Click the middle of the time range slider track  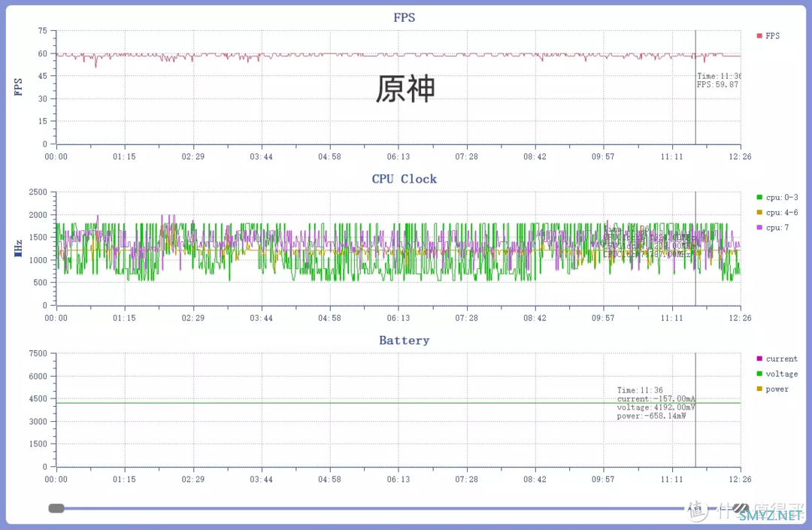coord(398,508)
